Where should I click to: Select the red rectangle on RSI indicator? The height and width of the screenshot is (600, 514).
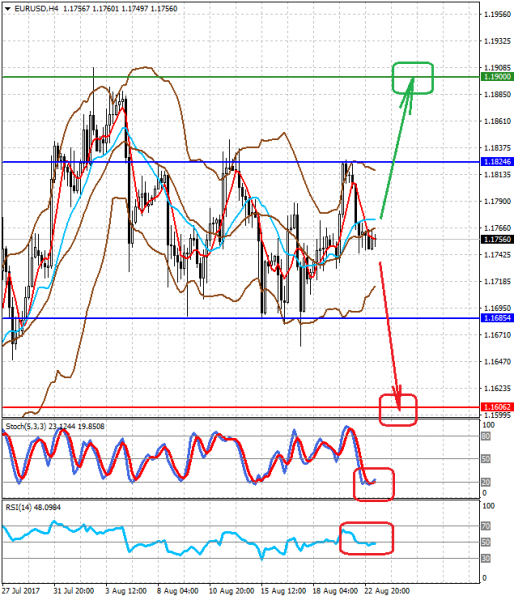coord(366,538)
